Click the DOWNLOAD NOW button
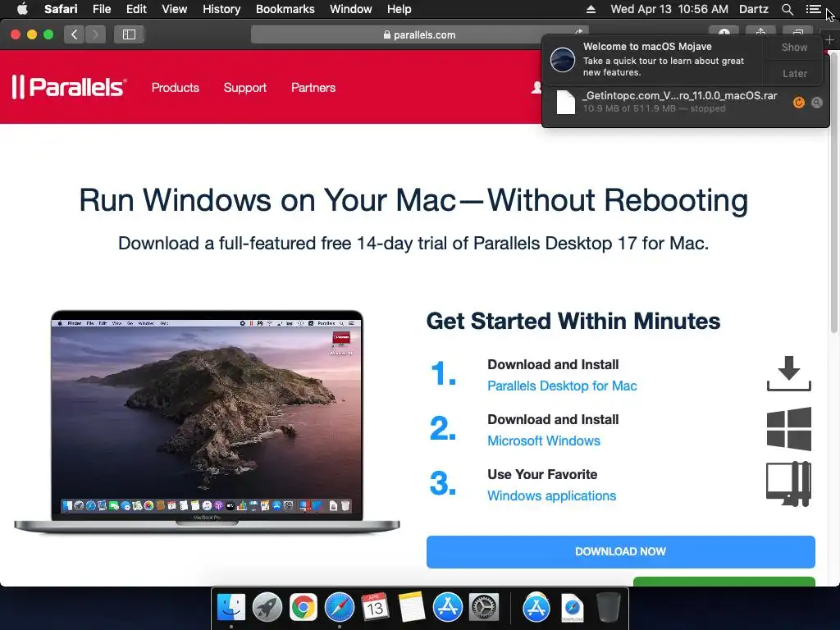The height and width of the screenshot is (630, 840). [x=620, y=551]
